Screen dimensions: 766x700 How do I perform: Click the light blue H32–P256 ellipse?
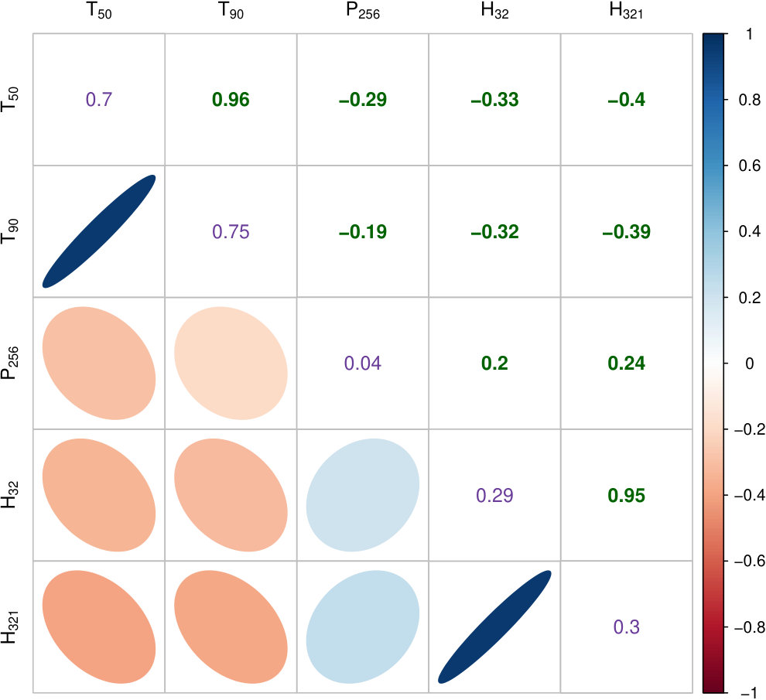click(362, 495)
